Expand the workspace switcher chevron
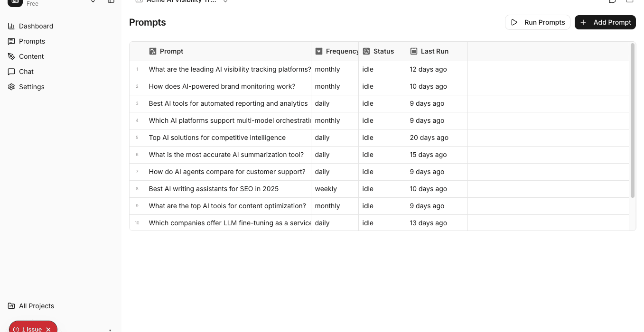The height and width of the screenshot is (332, 644). (93, 1)
